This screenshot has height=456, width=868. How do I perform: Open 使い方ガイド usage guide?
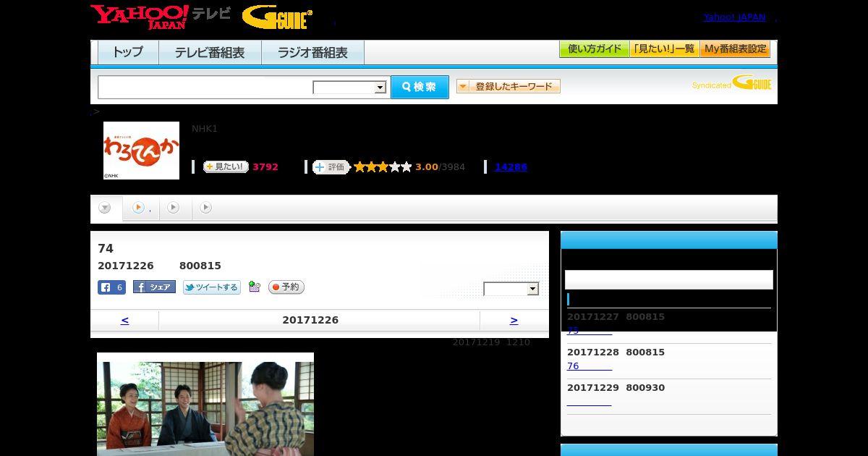point(595,49)
